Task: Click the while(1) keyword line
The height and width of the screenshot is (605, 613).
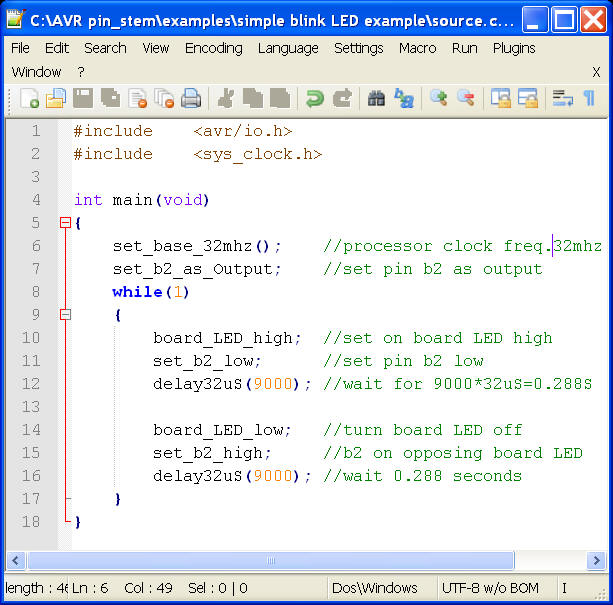Action: coord(151,292)
